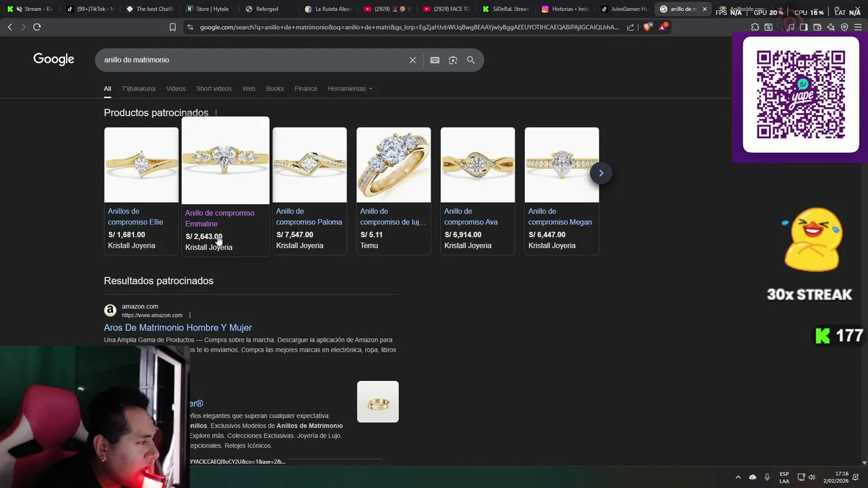Click the Google logo
The width and height of the screenshot is (868, 488).
[x=54, y=60]
